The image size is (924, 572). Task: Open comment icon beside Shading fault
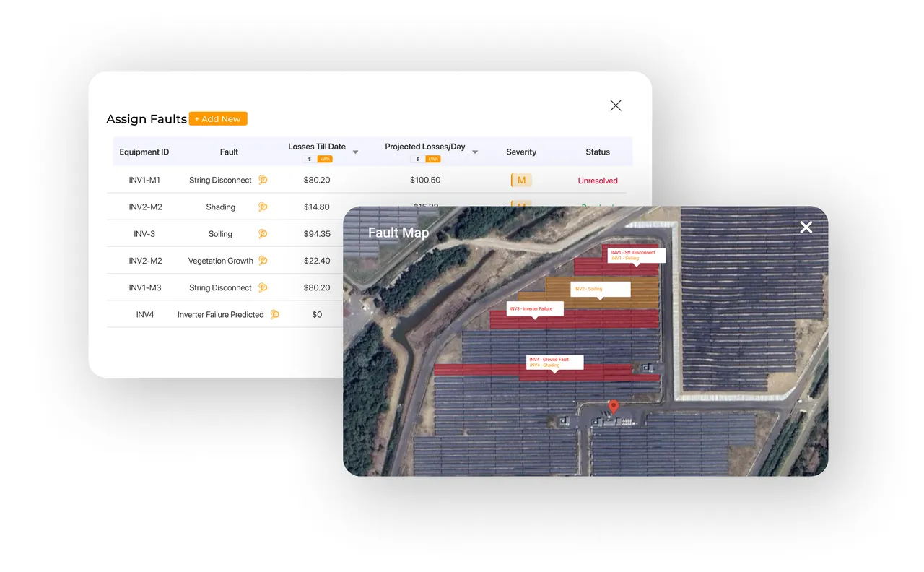point(263,207)
